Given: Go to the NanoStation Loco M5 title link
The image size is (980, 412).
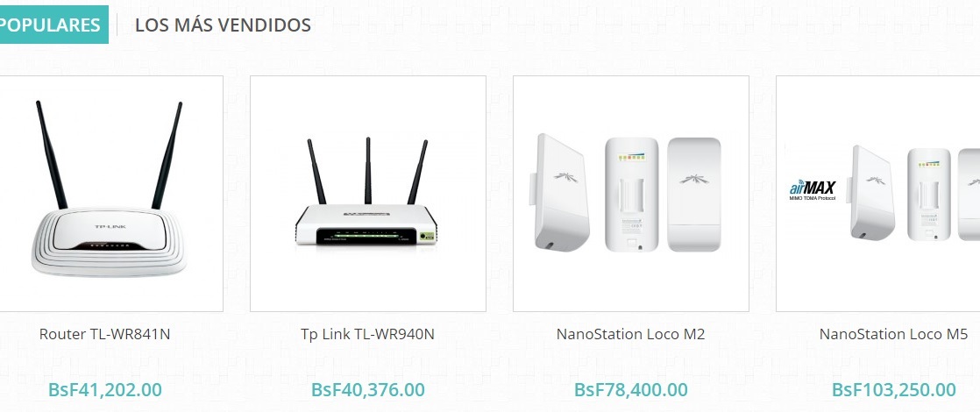Looking at the screenshot, I should 894,335.
